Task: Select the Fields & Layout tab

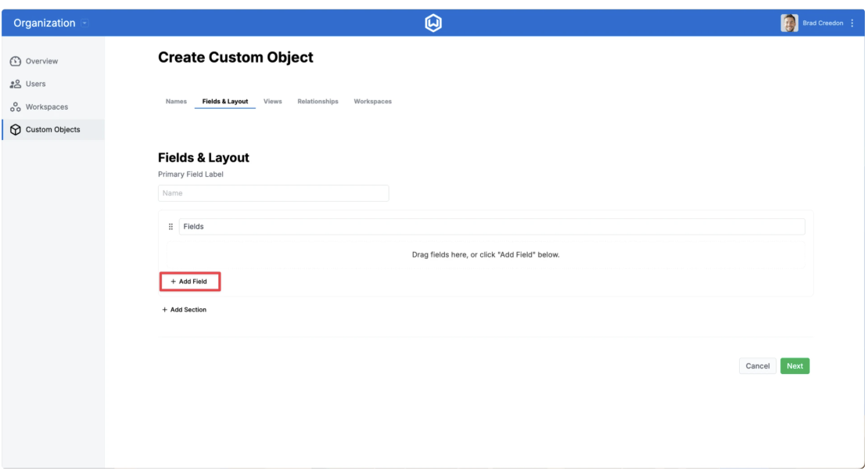Action: pos(224,102)
